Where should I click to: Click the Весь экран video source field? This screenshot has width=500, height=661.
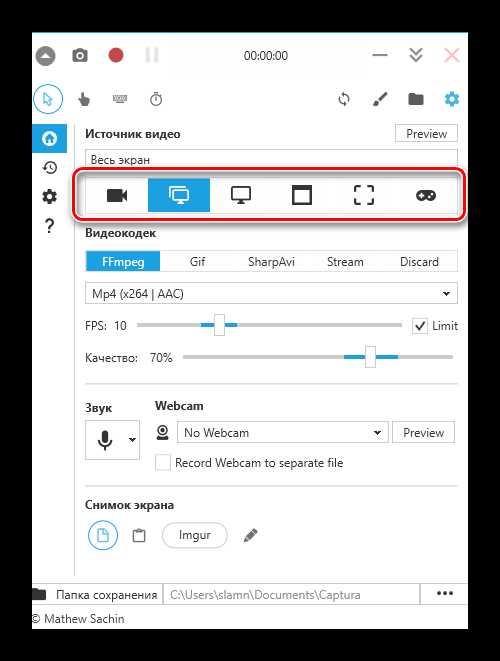[x=271, y=159]
